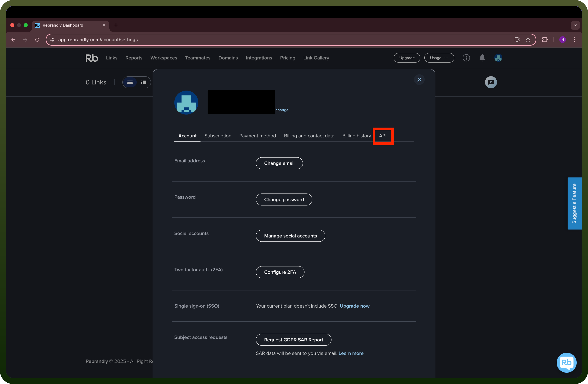The height and width of the screenshot is (384, 588).
Task: Click Configure 2FA button
Action: pyautogui.click(x=280, y=272)
